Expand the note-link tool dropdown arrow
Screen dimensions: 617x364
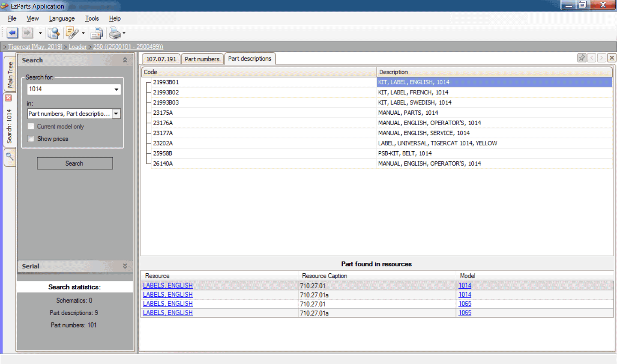(83, 33)
